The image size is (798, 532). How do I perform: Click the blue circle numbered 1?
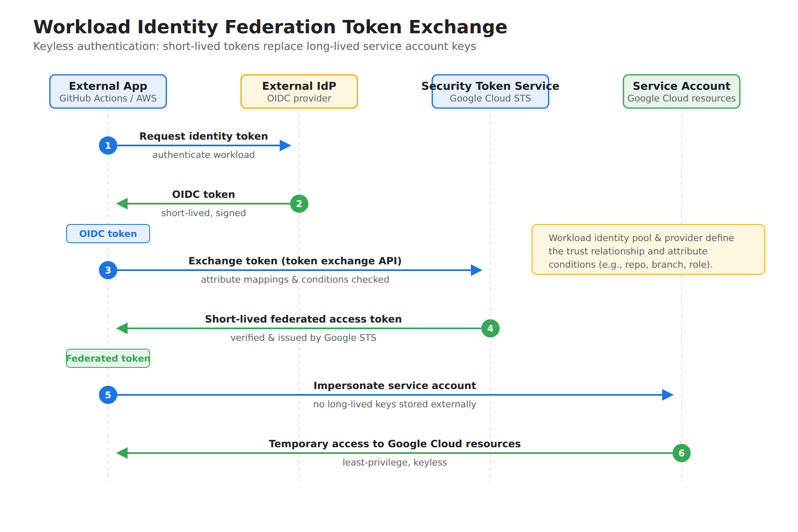click(x=108, y=145)
